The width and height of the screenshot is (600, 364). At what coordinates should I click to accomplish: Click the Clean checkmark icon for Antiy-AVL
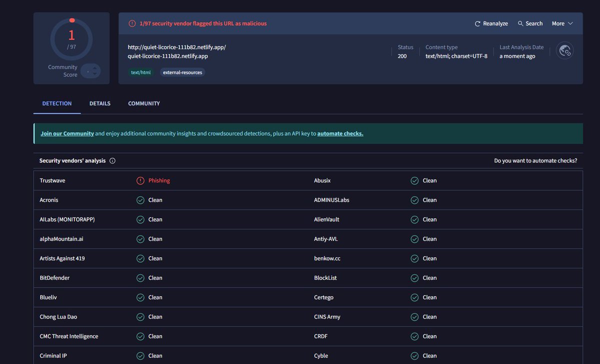[414, 239]
